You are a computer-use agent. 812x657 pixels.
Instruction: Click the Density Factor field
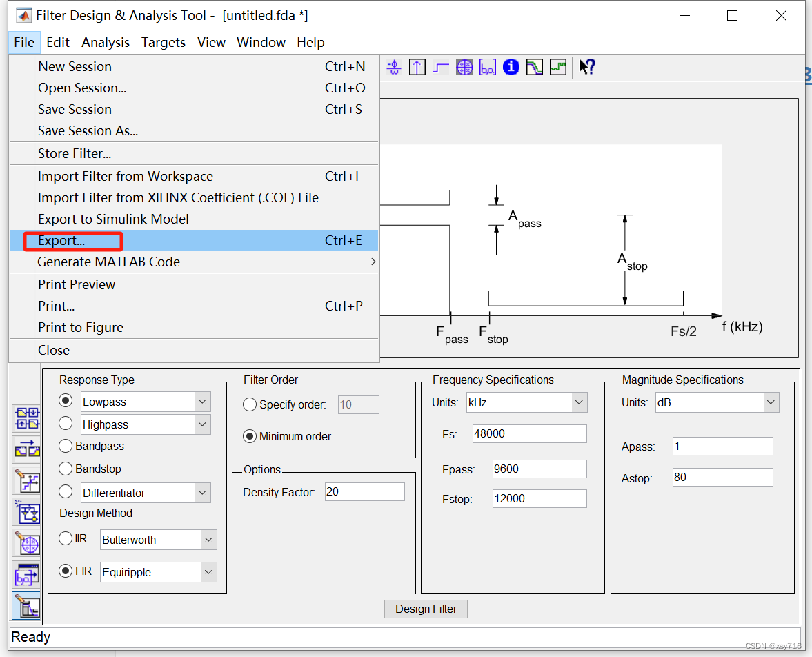point(364,491)
